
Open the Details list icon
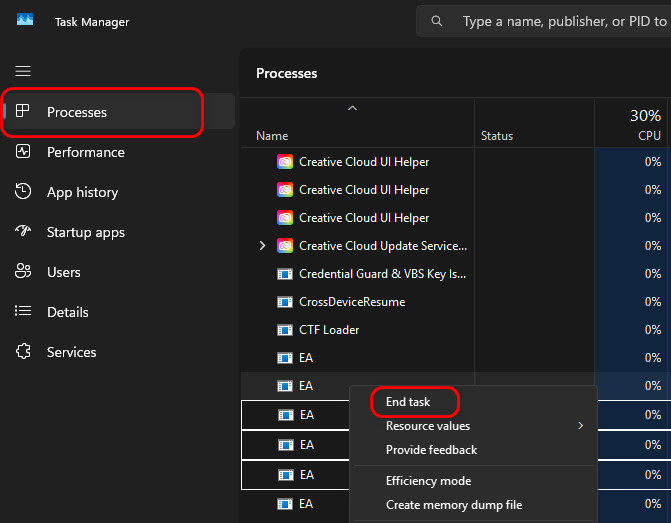tap(24, 312)
